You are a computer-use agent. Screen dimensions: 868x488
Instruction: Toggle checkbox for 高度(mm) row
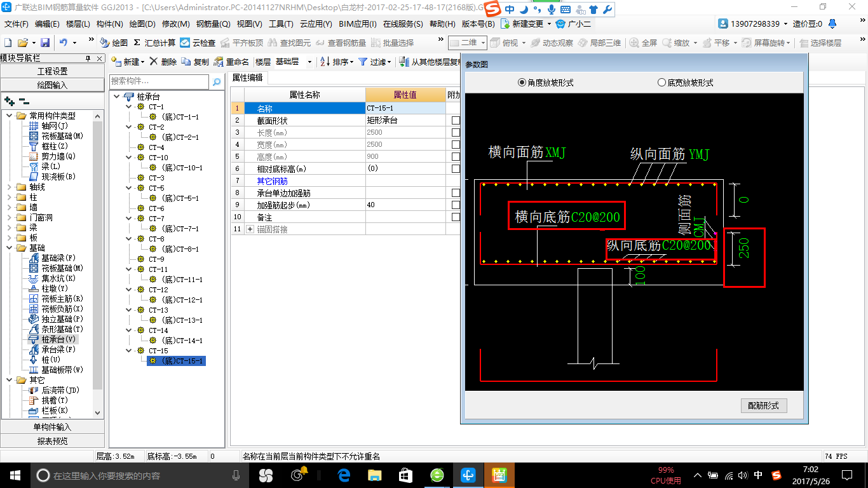(456, 156)
